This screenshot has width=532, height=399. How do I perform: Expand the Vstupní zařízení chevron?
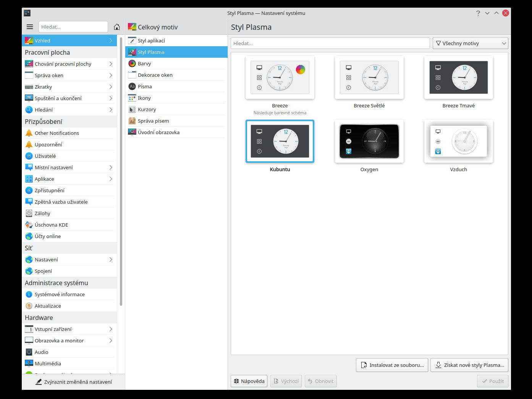[x=111, y=329]
